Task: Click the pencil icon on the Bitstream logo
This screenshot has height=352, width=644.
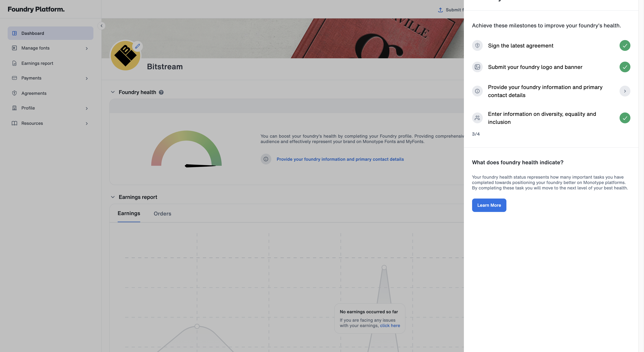Action: [137, 46]
